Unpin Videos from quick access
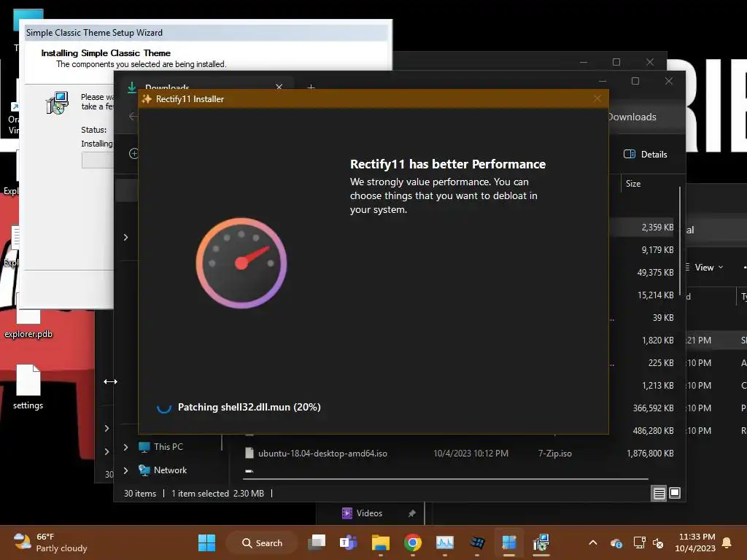 (412, 513)
